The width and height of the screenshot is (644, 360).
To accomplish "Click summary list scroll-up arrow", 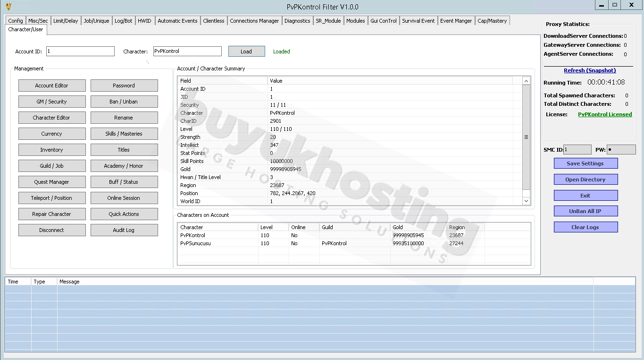I will 527,81.
